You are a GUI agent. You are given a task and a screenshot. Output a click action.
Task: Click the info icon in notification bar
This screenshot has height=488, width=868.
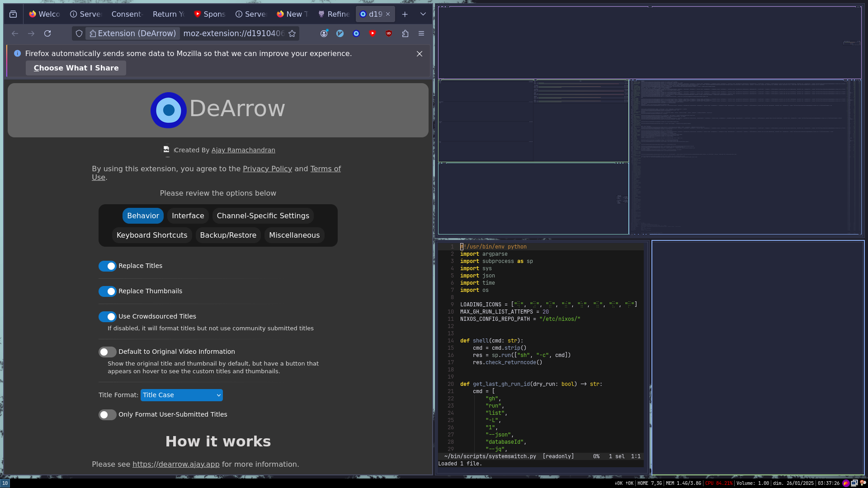pyautogui.click(x=17, y=53)
